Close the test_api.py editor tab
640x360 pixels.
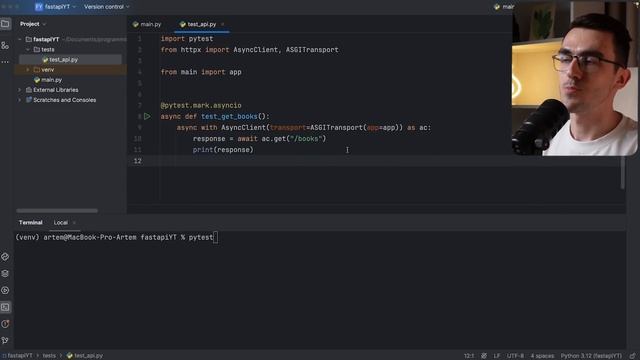tap(222, 24)
